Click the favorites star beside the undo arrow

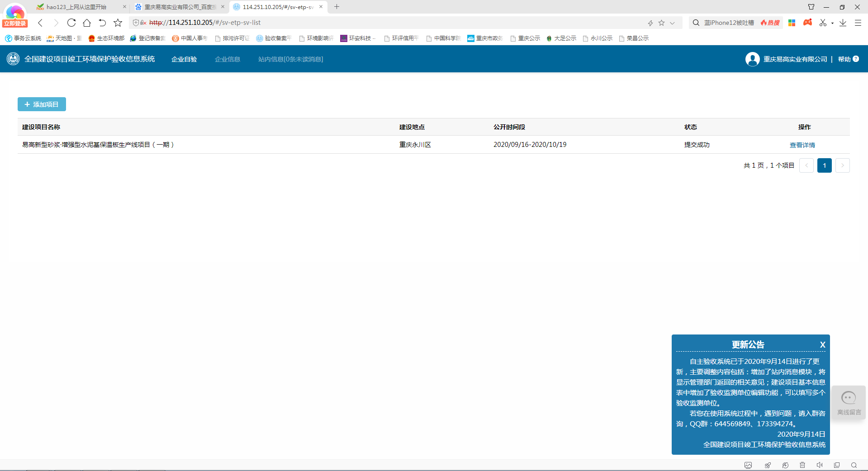click(x=118, y=23)
